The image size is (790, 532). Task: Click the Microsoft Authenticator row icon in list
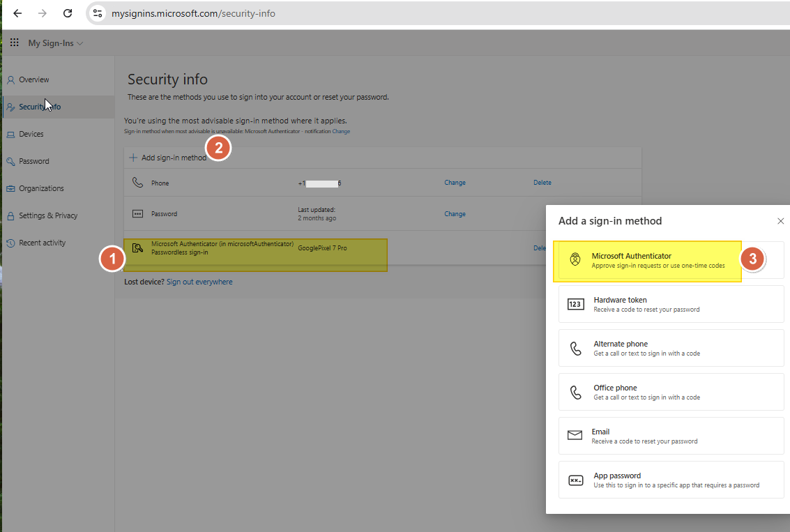(x=137, y=248)
